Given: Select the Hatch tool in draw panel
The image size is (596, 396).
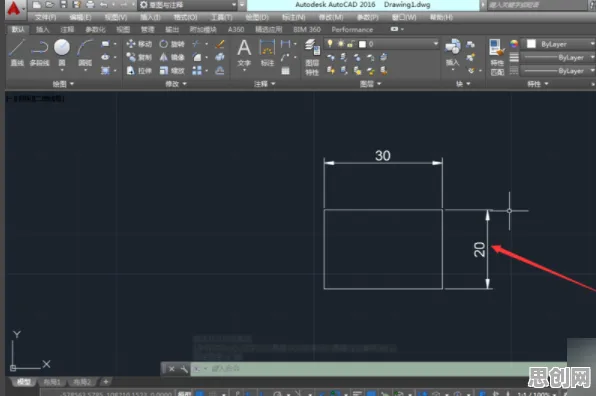Looking at the screenshot, I should click(105, 70).
